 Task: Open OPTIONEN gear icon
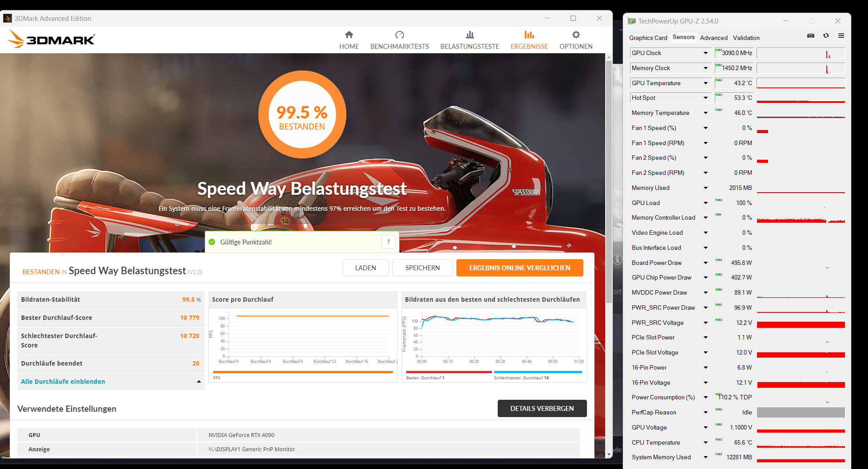click(x=576, y=35)
